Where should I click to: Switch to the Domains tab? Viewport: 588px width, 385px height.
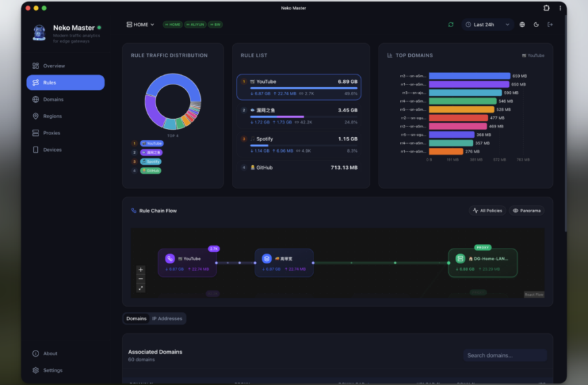point(136,319)
